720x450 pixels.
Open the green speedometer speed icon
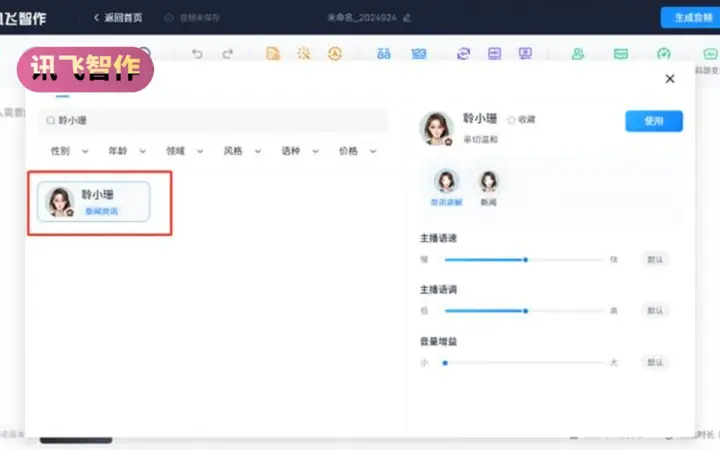[664, 54]
